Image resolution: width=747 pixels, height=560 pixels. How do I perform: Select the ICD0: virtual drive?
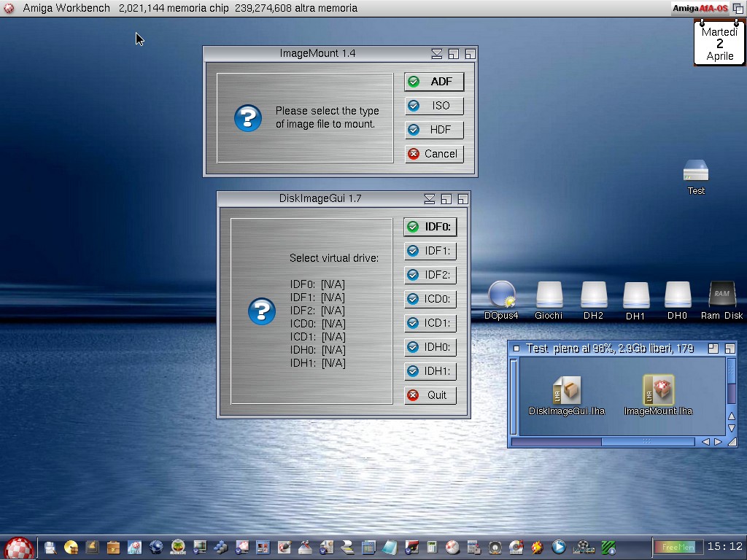coord(430,299)
